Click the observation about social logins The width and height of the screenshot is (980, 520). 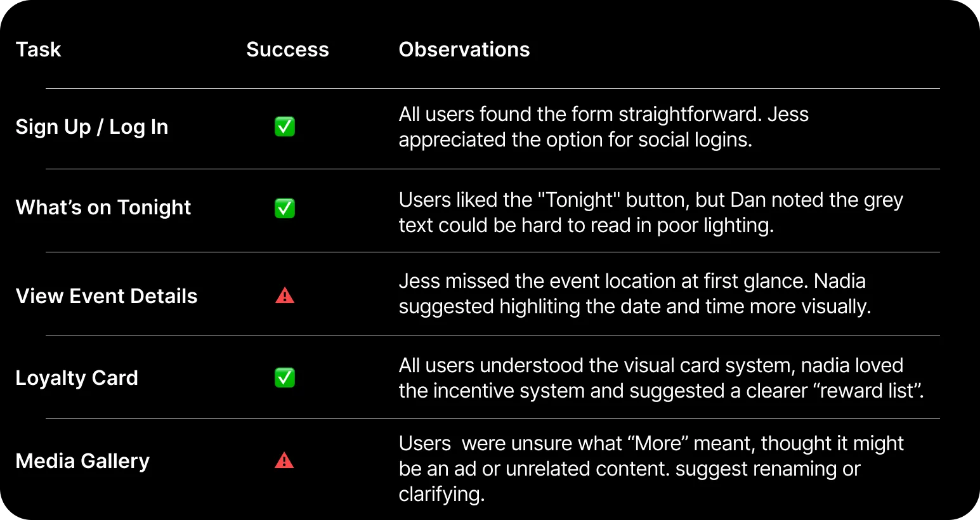tap(603, 127)
